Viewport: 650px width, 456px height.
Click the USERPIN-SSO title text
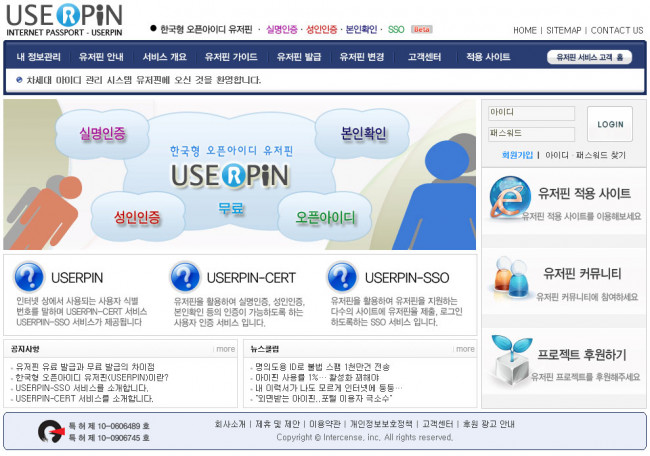click(407, 278)
